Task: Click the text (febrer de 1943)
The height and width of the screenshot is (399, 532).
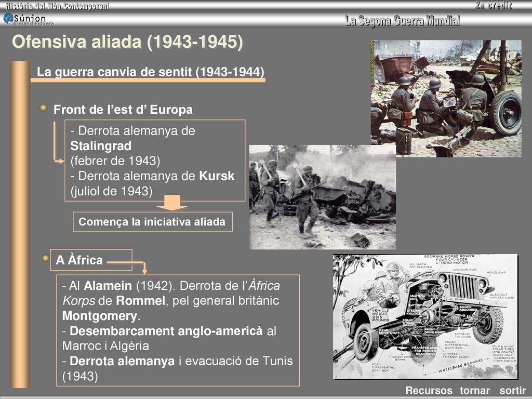Action: point(115,161)
